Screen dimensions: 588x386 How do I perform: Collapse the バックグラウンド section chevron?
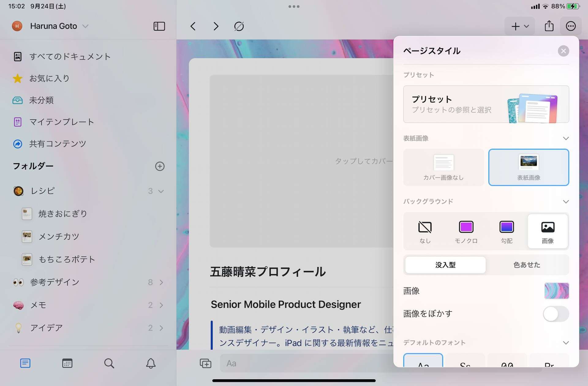point(566,201)
